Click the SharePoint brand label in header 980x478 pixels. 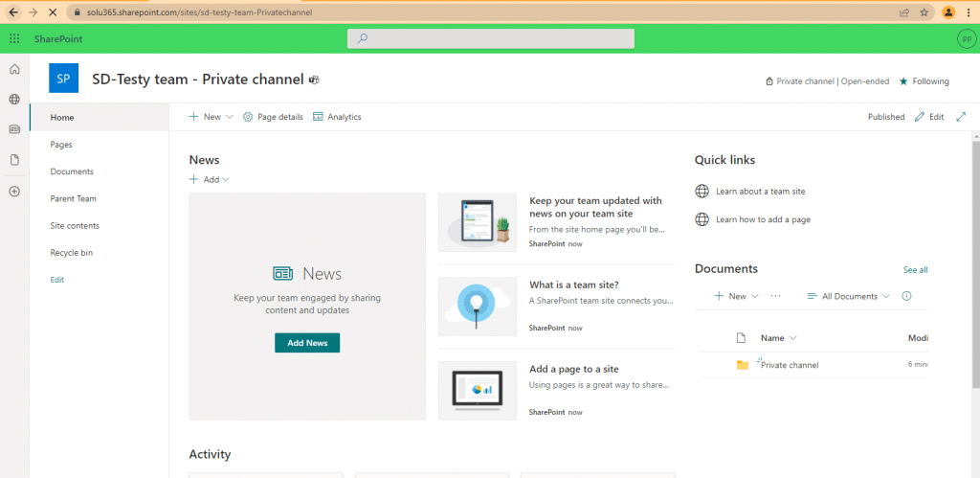[x=58, y=38]
